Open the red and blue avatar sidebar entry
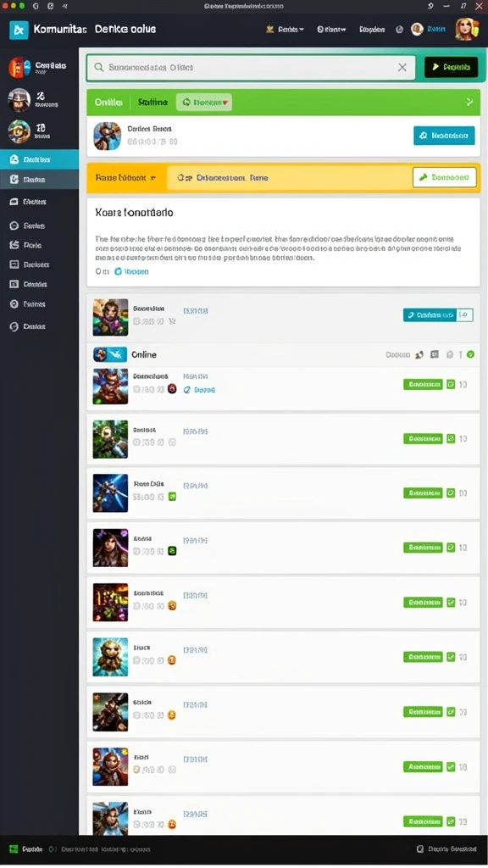Image resolution: width=488 pixels, height=868 pixels. click(19, 68)
